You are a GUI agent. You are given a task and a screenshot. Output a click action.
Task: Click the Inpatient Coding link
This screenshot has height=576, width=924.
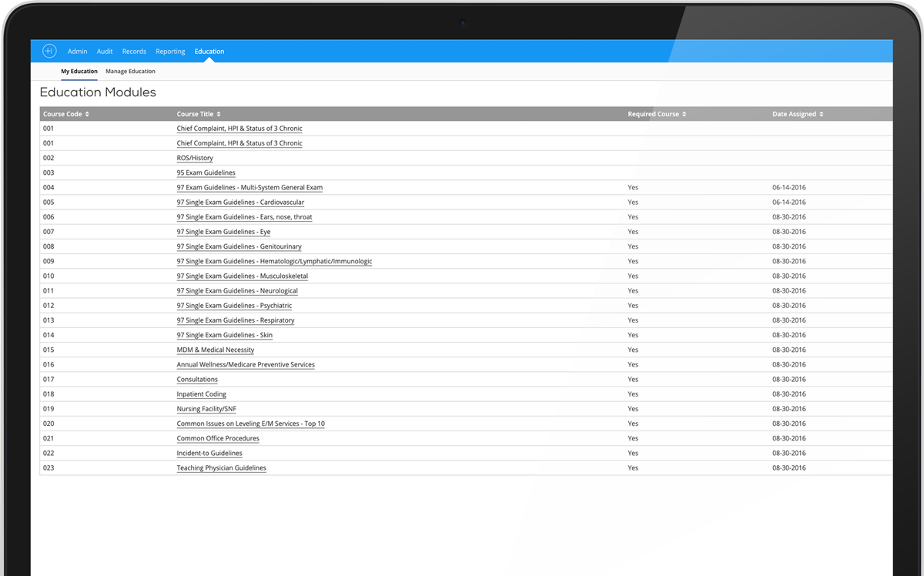201,393
